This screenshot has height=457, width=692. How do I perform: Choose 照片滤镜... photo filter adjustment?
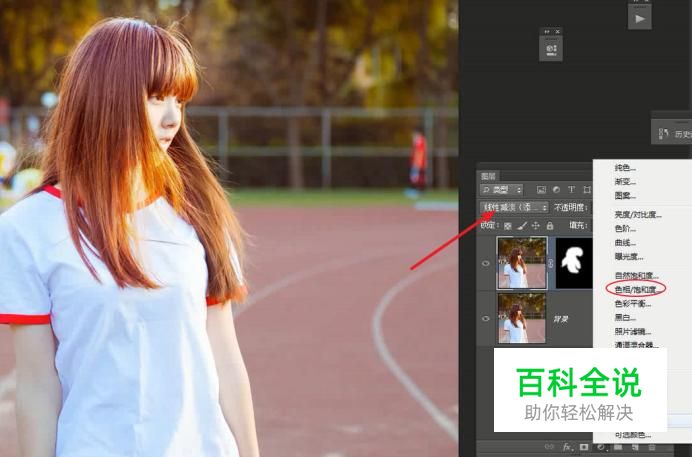633,331
